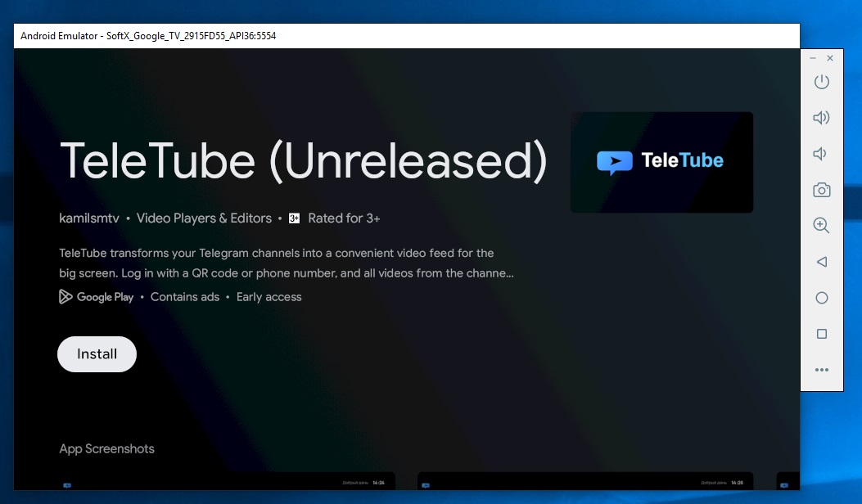Open extended controls with three-dots icon

821,370
